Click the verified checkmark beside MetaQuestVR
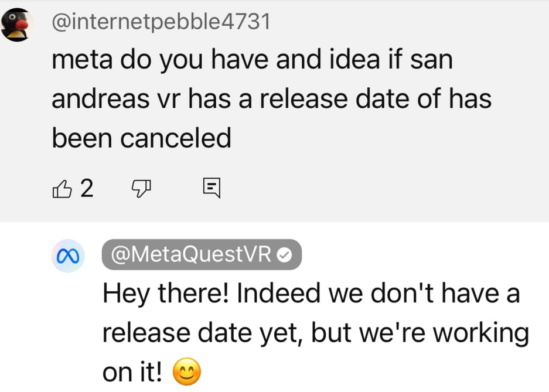Viewport: 549px width, 392px height. (286, 255)
